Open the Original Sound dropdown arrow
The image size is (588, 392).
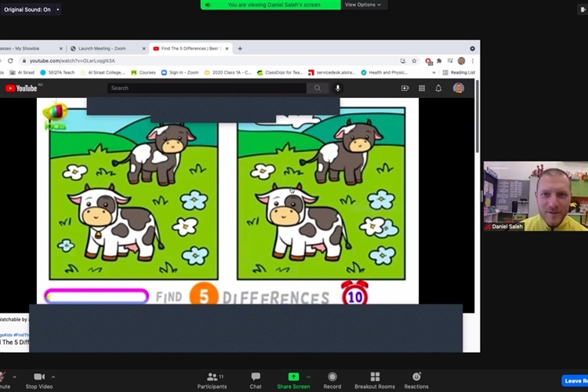[58, 9]
